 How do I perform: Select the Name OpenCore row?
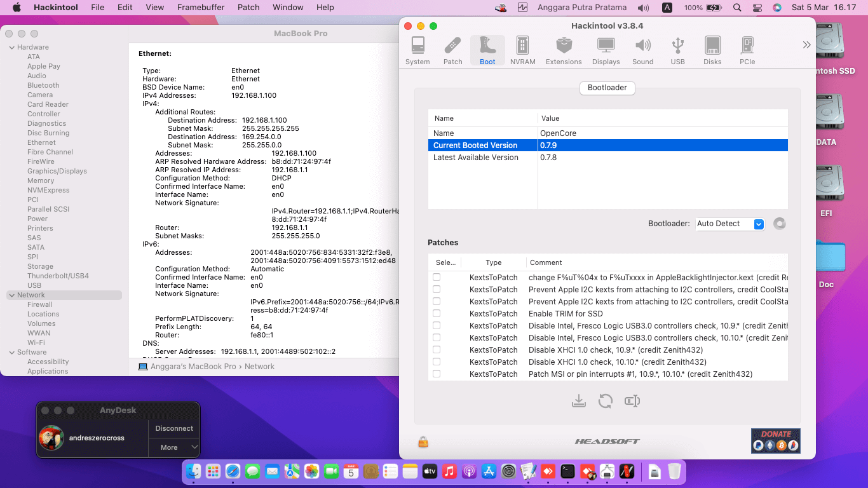click(607, 133)
